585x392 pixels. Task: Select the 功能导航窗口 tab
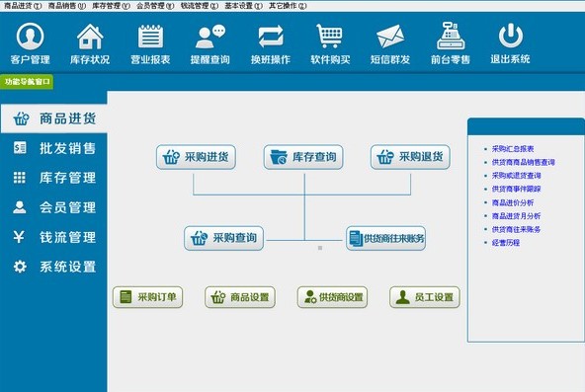coord(27,82)
